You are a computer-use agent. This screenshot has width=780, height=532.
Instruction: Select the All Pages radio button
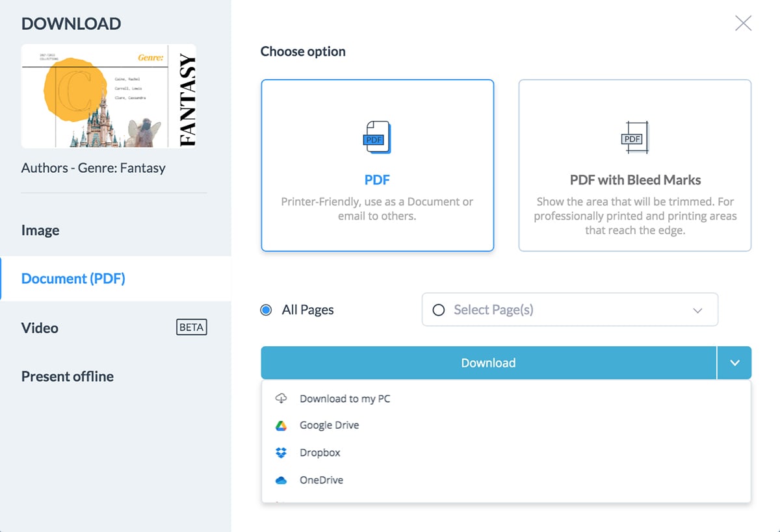(266, 310)
